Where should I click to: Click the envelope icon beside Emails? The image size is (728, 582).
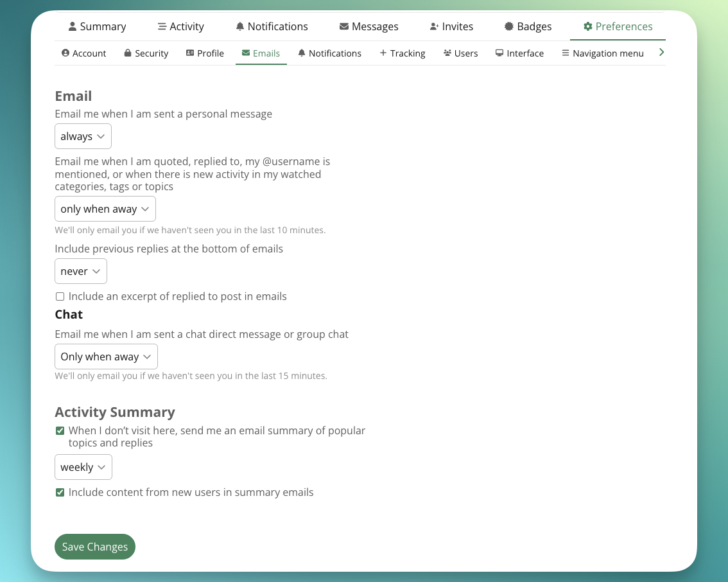tap(246, 53)
